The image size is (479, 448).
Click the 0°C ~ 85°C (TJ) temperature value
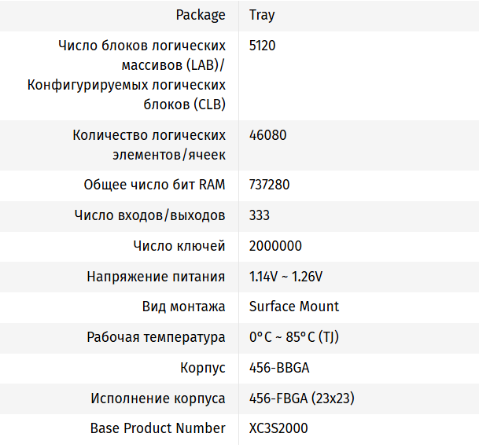coord(293,337)
